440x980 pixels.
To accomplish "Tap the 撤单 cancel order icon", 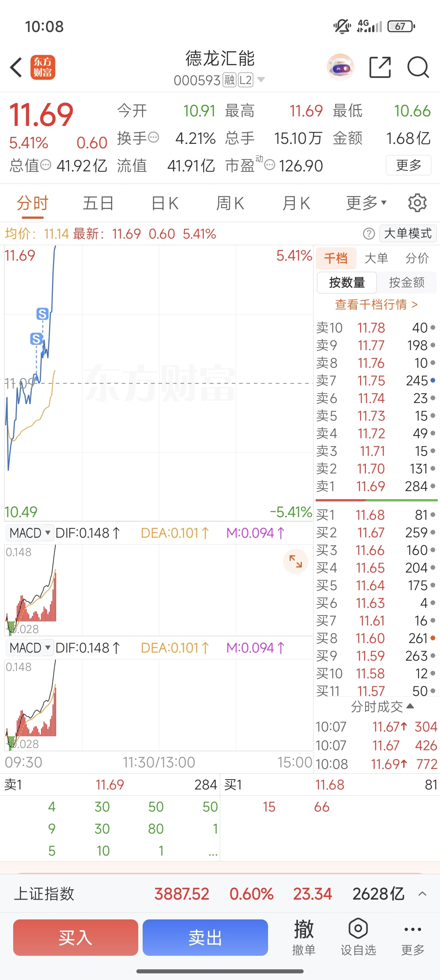I will coord(304,937).
